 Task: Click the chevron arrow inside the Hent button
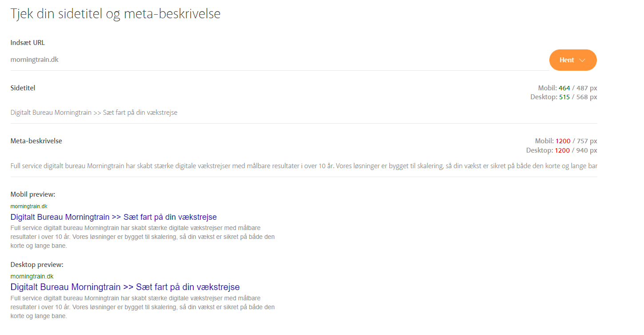click(582, 60)
